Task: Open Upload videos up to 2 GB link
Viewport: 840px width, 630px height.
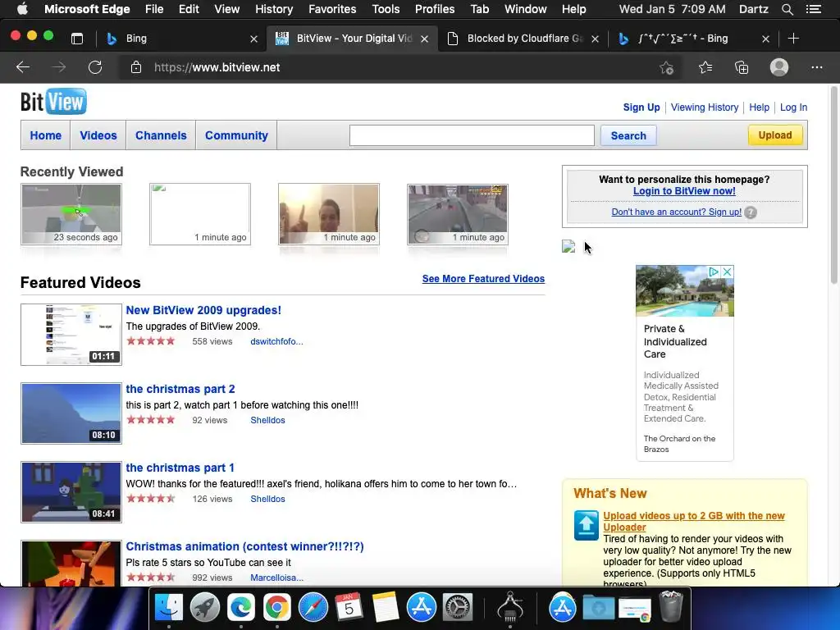Action: pos(694,521)
